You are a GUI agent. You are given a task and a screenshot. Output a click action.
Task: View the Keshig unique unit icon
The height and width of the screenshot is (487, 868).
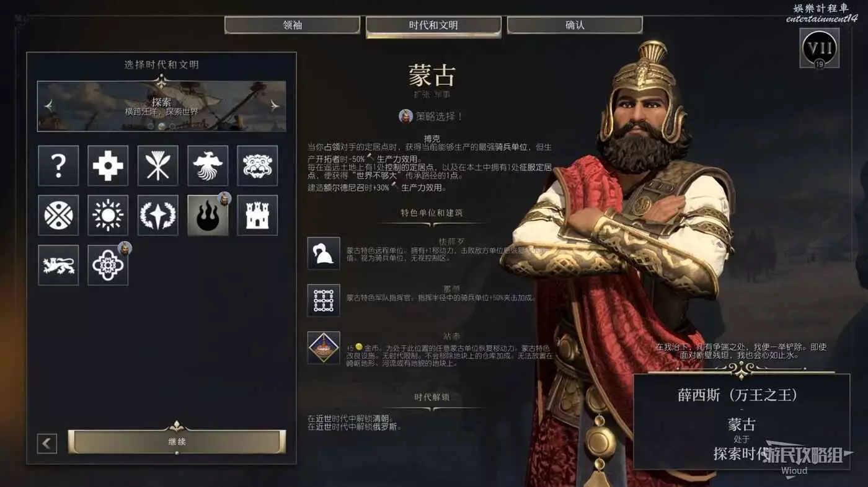point(324,253)
